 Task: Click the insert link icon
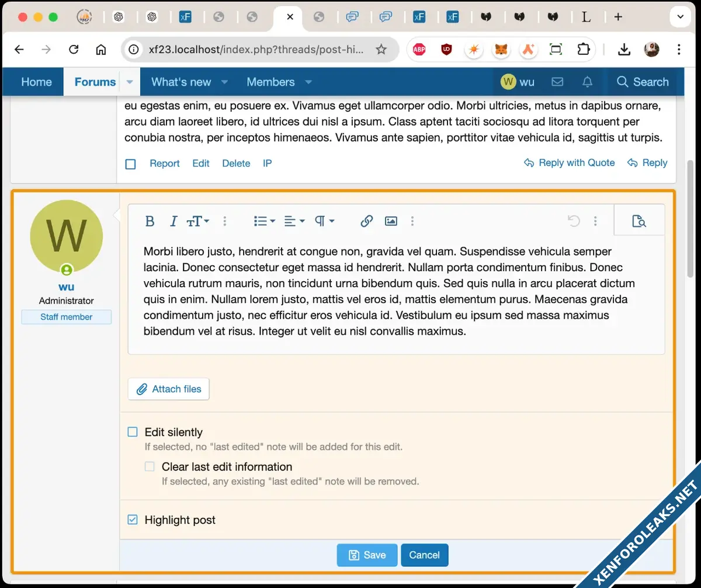366,221
